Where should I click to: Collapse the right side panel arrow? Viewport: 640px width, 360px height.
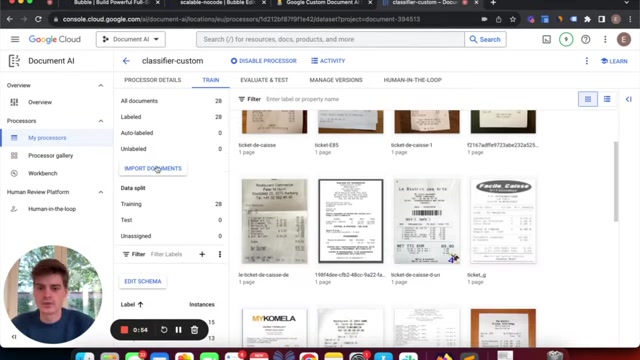629,99
